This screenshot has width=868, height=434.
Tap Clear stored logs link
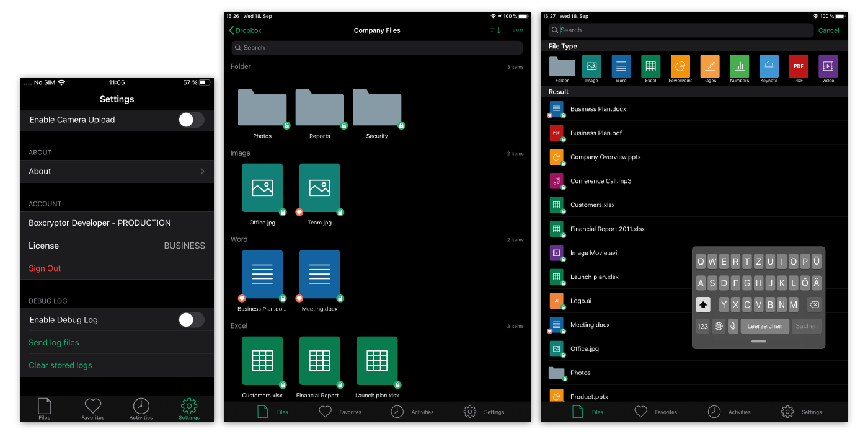click(x=60, y=365)
